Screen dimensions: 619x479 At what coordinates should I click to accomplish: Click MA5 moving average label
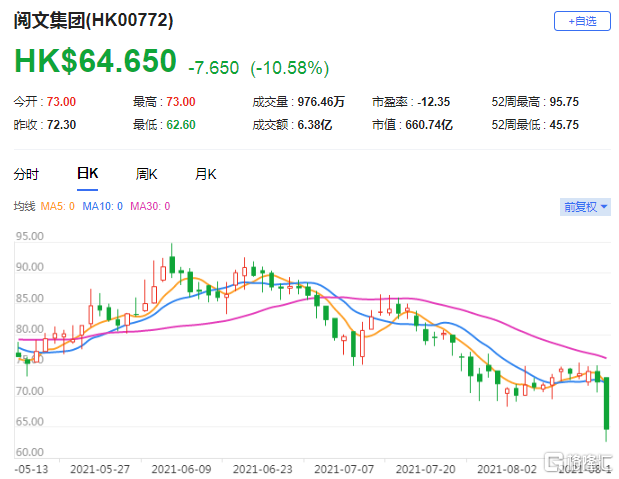[58, 206]
